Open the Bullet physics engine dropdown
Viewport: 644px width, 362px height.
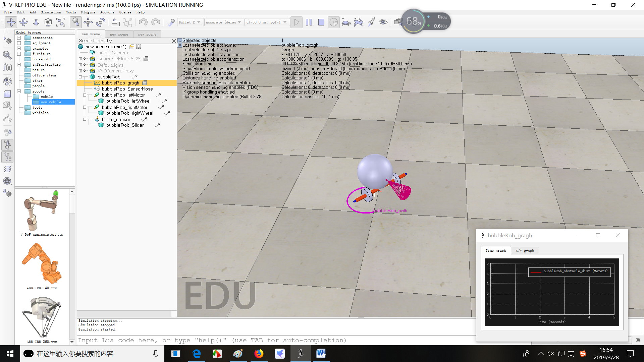coord(190,22)
